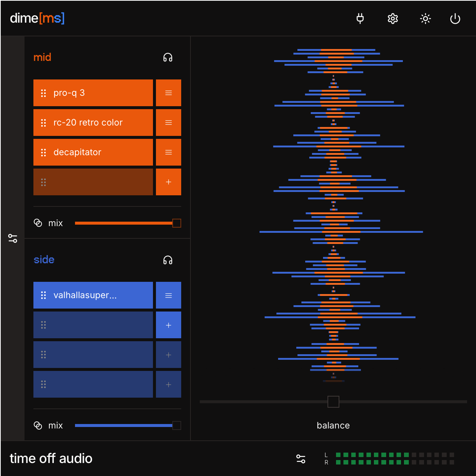Screen dimensions: 476x476
Task: Open the rc-20 retro color slot menu
Action: coord(169,123)
